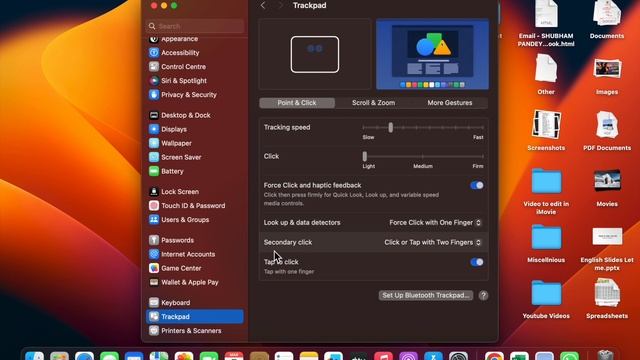Screen dimensions: 640x360
Task: Open Wallet & Apple Pay settings
Action: (184, 282)
